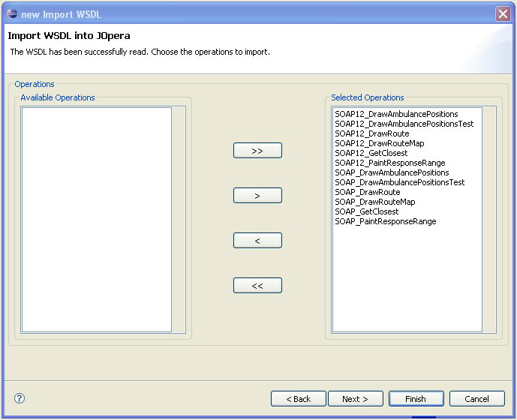Add one operation with the > button
Viewport: 517px width, 420px height.
pyautogui.click(x=257, y=196)
